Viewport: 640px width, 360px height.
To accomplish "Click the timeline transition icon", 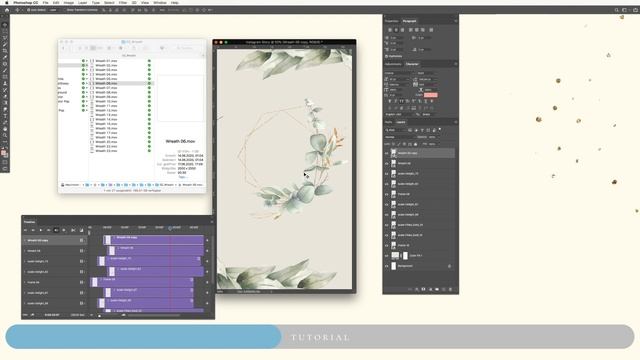I will [81, 230].
